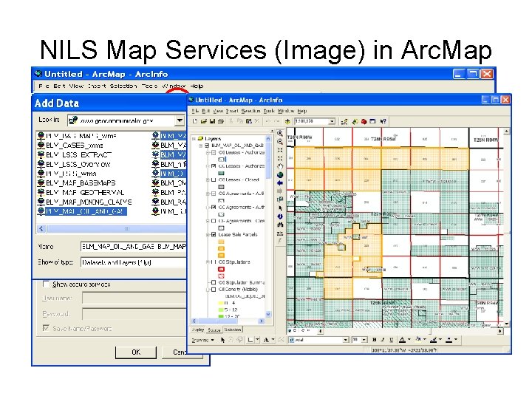Click map view scroll right arrow
532x399 pixels.
coord(500,331)
